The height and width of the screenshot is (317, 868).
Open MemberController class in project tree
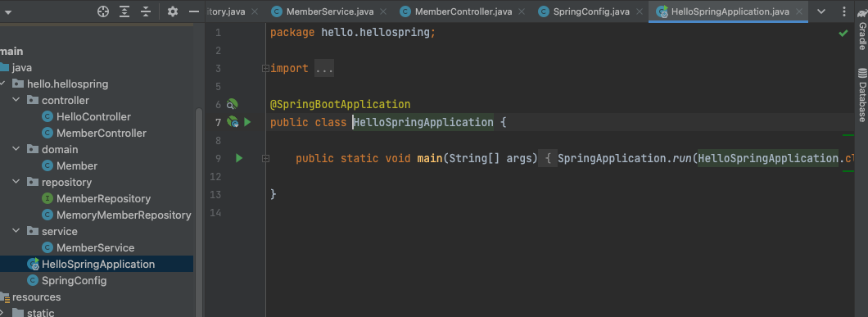(x=102, y=134)
